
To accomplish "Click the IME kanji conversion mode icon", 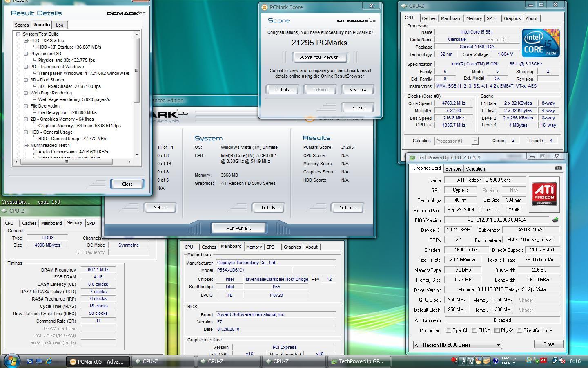I will click(470, 361).
